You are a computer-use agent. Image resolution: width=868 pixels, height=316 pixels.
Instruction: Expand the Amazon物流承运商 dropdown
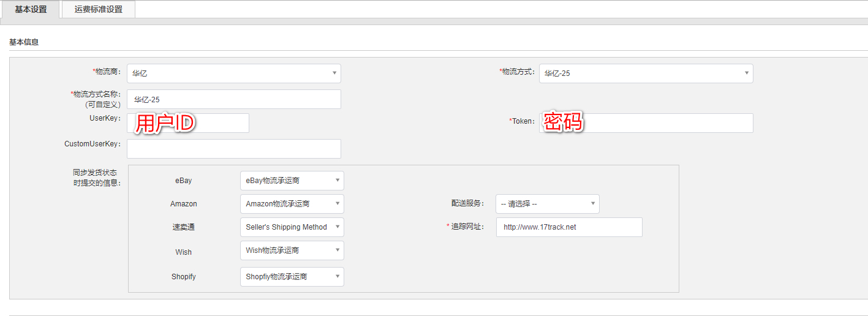[292, 204]
